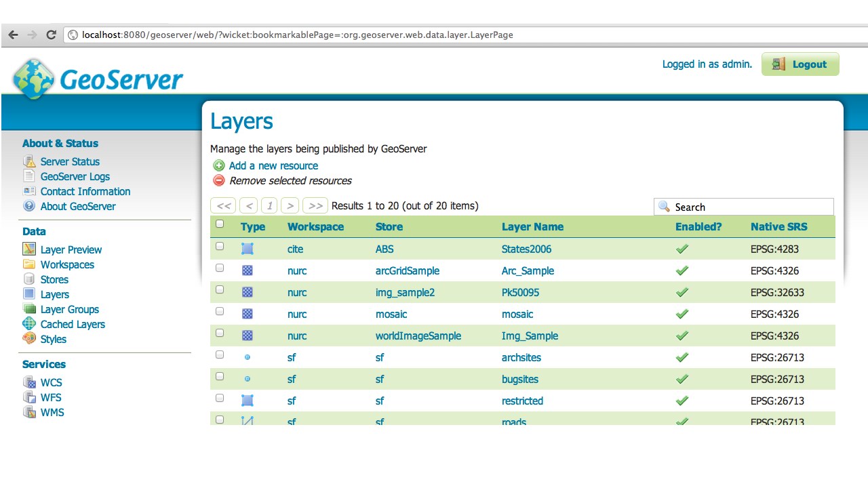Open the WMS service link
Image resolution: width=868 pixels, height=488 pixels.
pyautogui.click(x=52, y=412)
